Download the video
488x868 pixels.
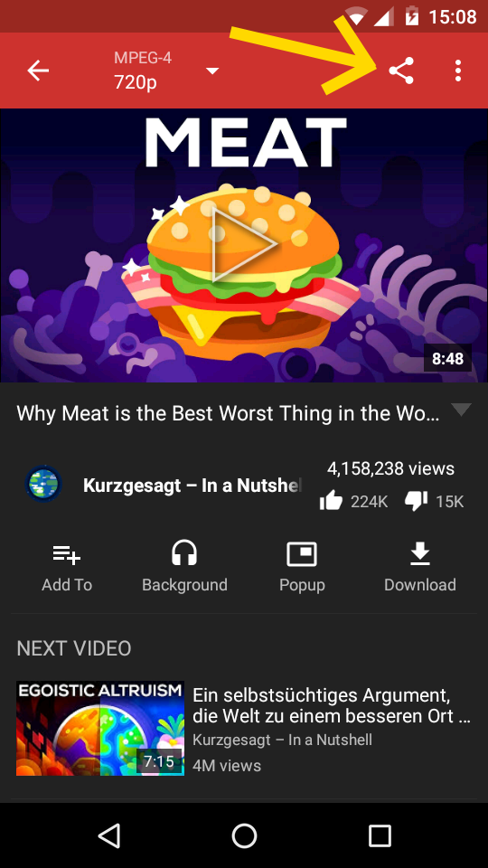(420, 567)
